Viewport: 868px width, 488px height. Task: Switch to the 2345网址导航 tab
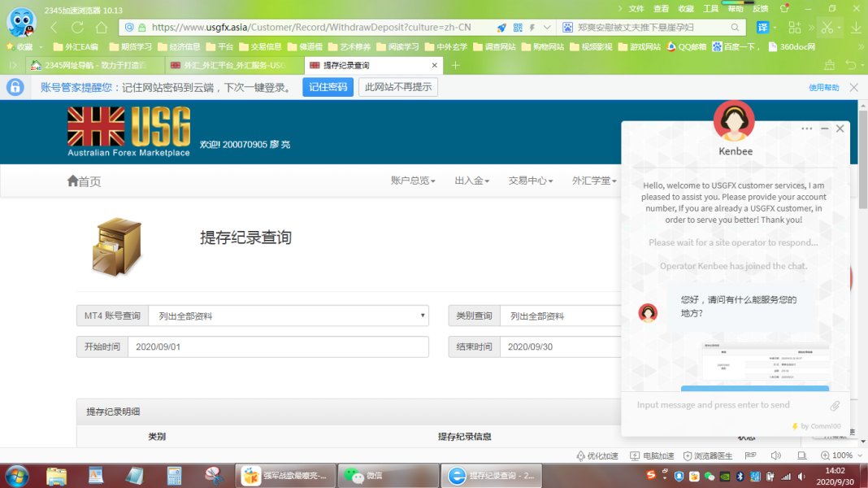pyautogui.click(x=91, y=65)
